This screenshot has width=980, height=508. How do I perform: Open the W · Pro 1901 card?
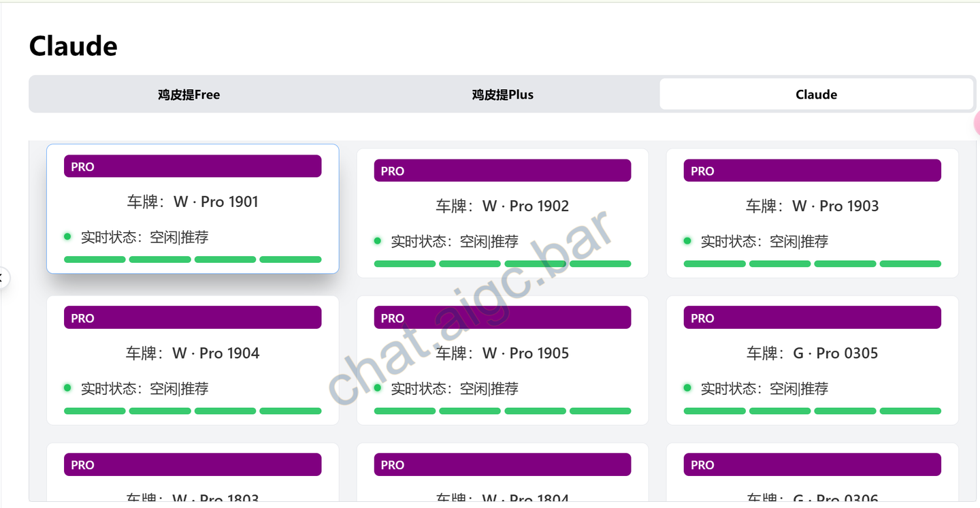coord(193,208)
